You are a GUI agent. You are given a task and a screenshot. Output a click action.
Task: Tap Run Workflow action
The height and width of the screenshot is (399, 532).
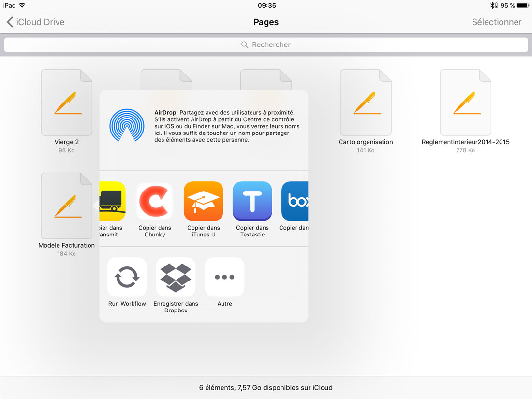(x=127, y=277)
